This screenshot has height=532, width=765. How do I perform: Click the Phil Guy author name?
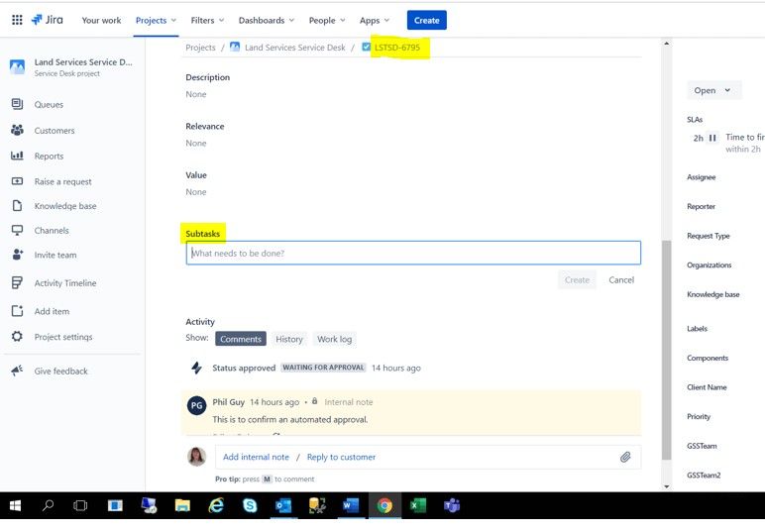(228, 402)
